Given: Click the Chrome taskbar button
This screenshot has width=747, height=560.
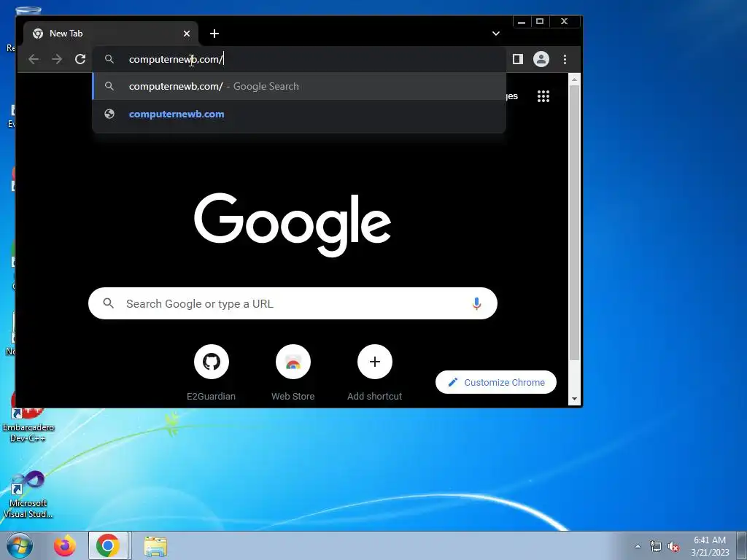Looking at the screenshot, I should coord(108,545).
